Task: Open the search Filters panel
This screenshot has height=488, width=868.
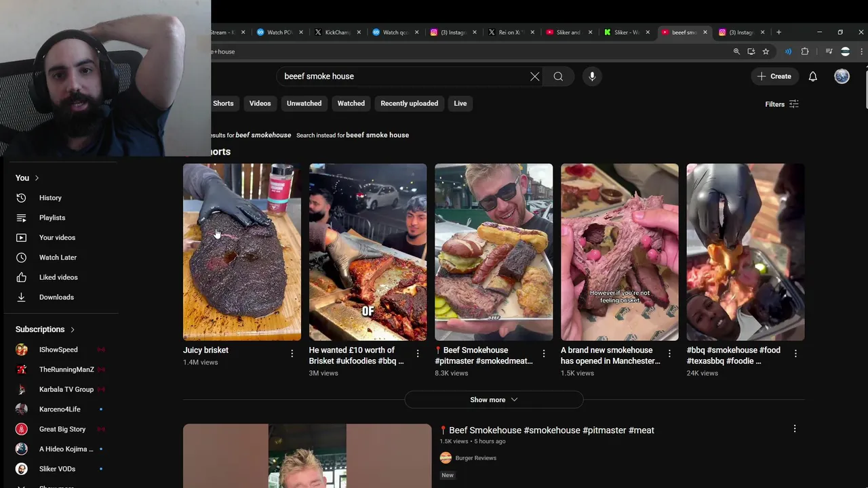Action: coord(782,104)
